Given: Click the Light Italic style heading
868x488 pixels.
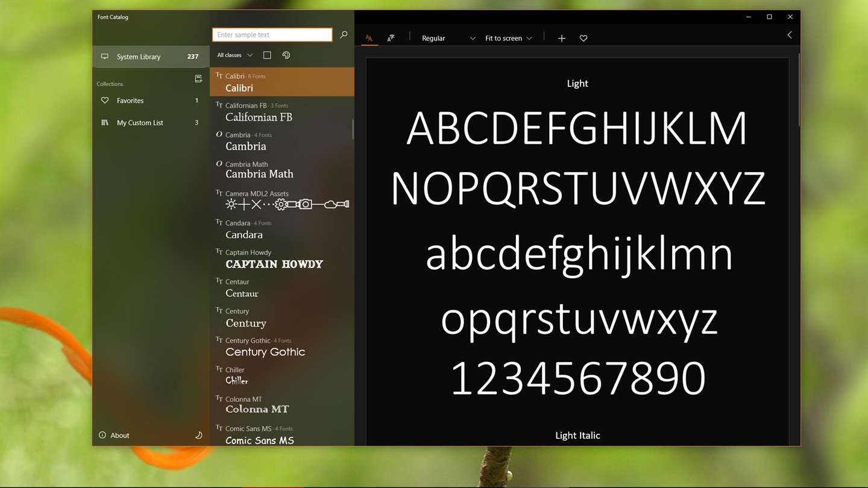Looking at the screenshot, I should click(577, 435).
